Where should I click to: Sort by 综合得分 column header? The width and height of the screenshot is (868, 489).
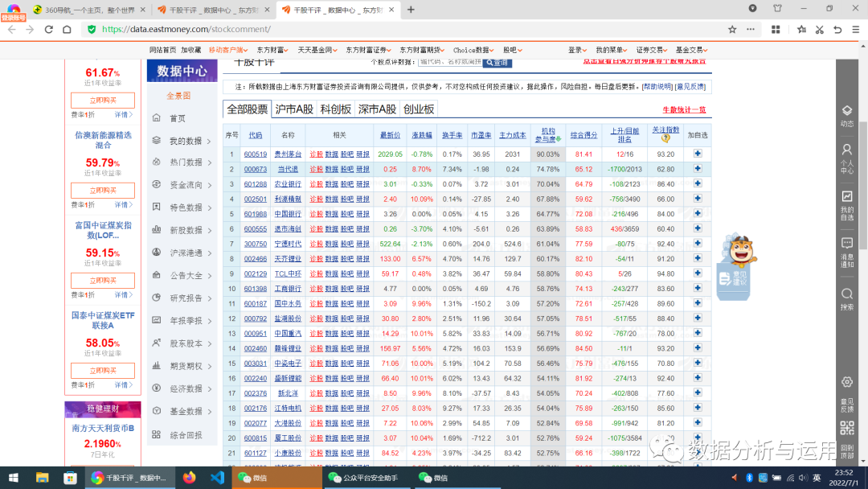(583, 134)
